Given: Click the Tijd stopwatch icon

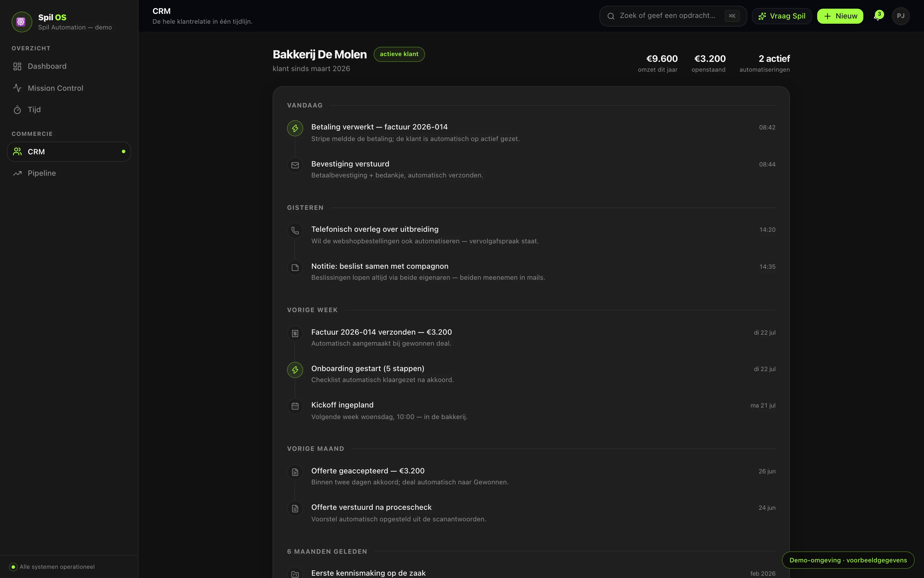Looking at the screenshot, I should point(17,110).
